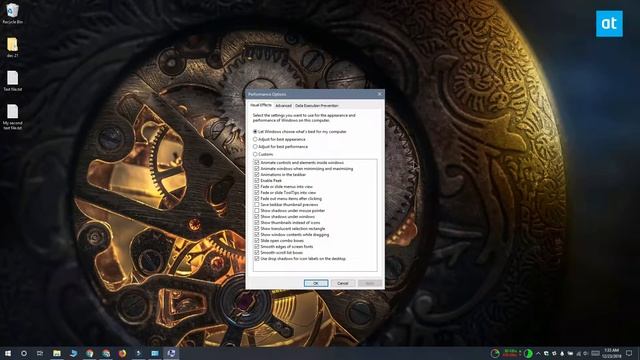Toggle the 'Enable Peek' checkbox
The height and width of the screenshot is (360, 640).
point(257,180)
